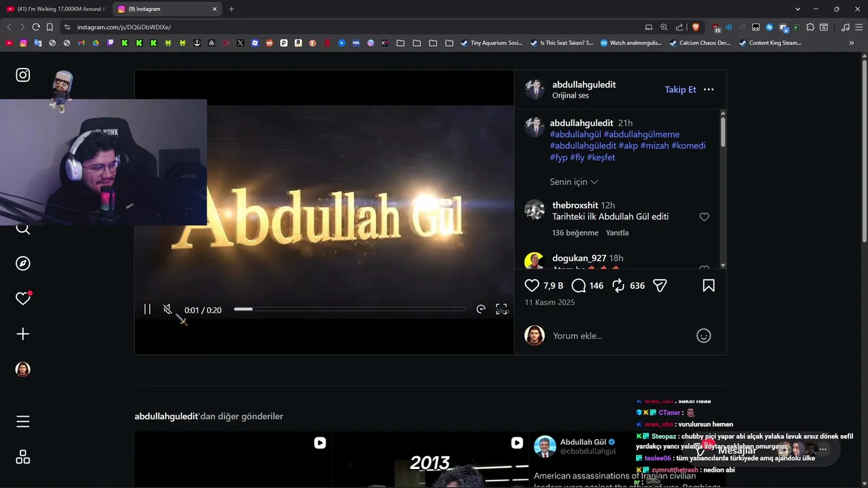Image resolution: width=868 pixels, height=488 pixels.
Task: Open your profile avatar in sidebar
Action: pyautogui.click(x=23, y=369)
